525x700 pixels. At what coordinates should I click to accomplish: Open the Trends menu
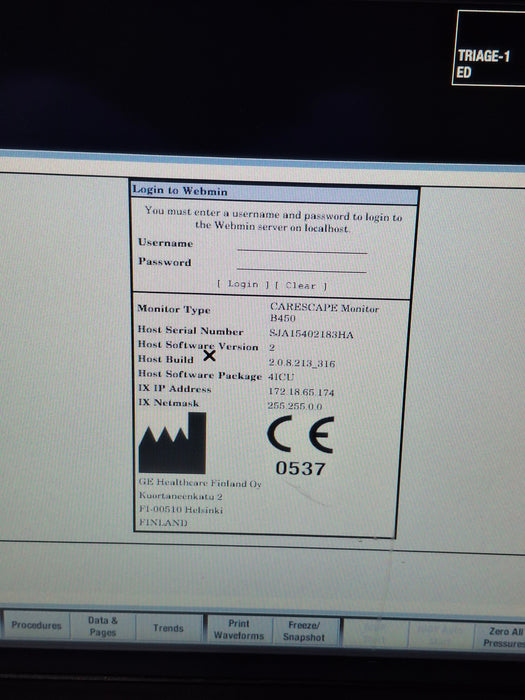pyautogui.click(x=168, y=628)
